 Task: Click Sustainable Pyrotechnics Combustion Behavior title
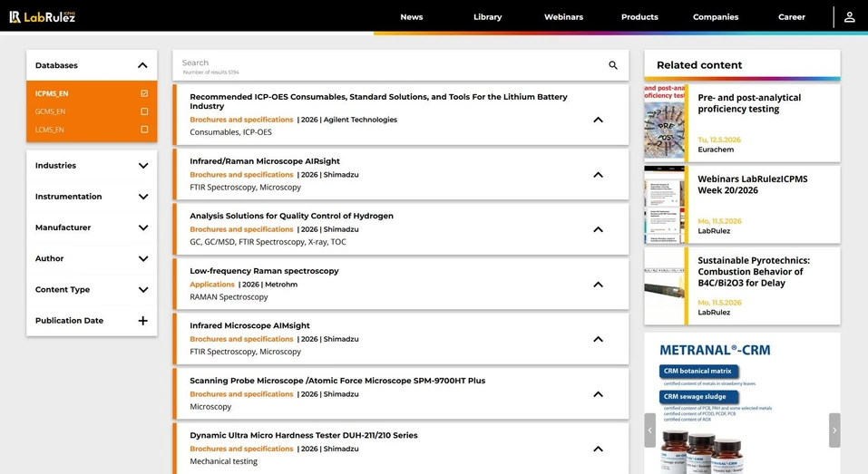click(754, 272)
